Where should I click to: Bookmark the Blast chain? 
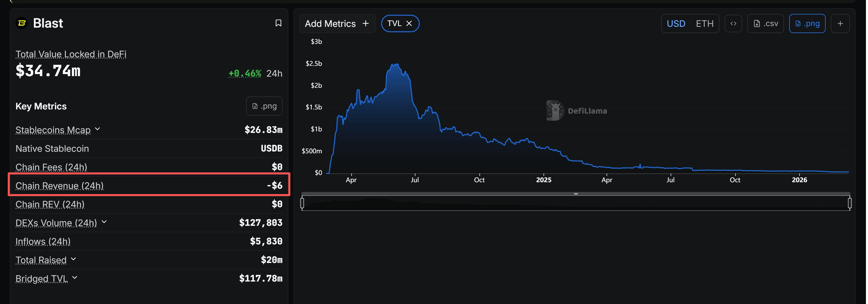click(278, 23)
